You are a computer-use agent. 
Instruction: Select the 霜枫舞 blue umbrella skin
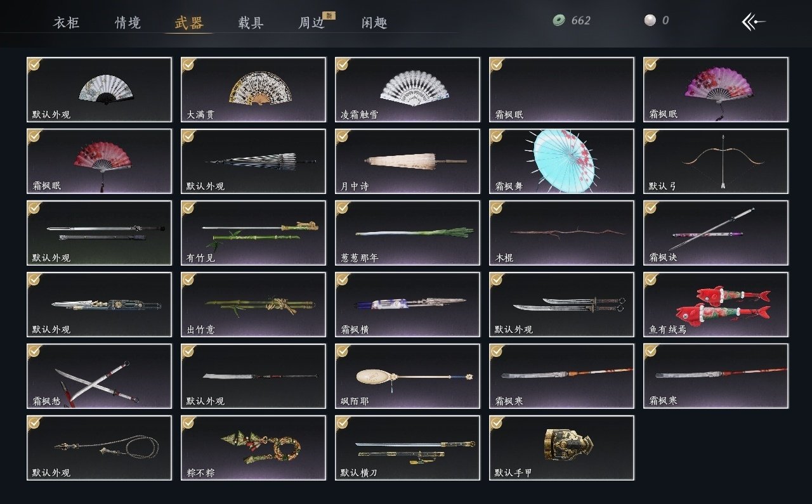pos(562,161)
